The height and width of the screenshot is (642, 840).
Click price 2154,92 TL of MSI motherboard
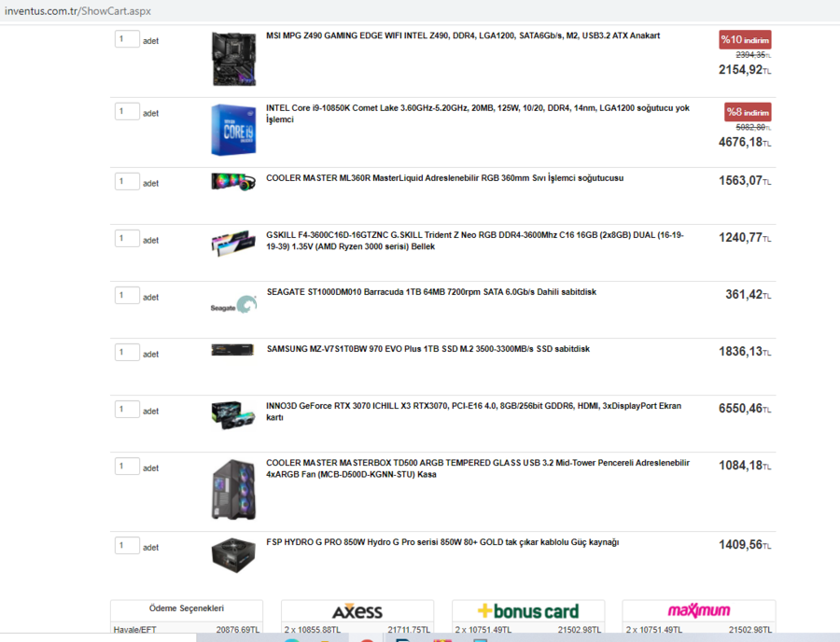click(x=745, y=70)
